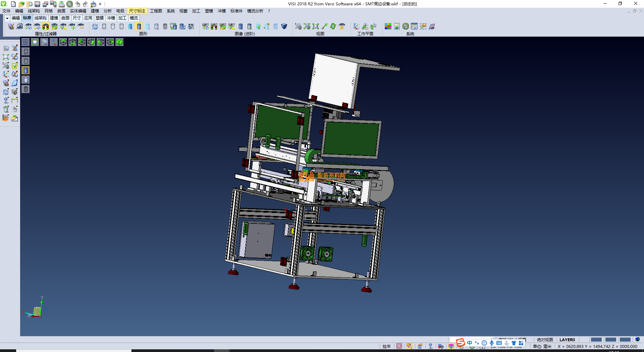Click the 绝对视图 status bar button
Screen dimensions: 644x352
click(x=545, y=340)
